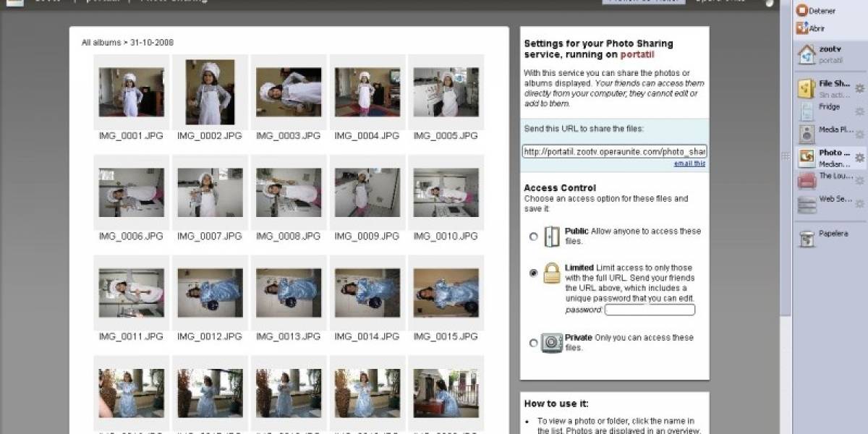
Task: Open the Media Player service icon
Action: pyautogui.click(x=807, y=134)
